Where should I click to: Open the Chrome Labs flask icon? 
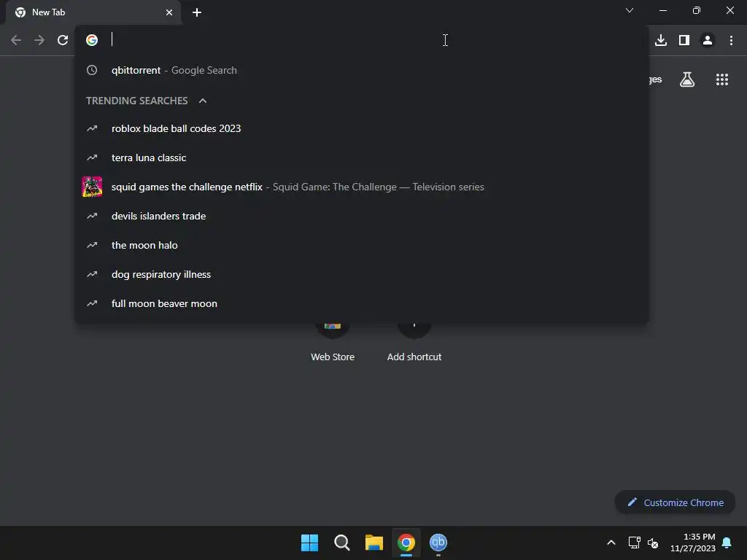pyautogui.click(x=687, y=79)
